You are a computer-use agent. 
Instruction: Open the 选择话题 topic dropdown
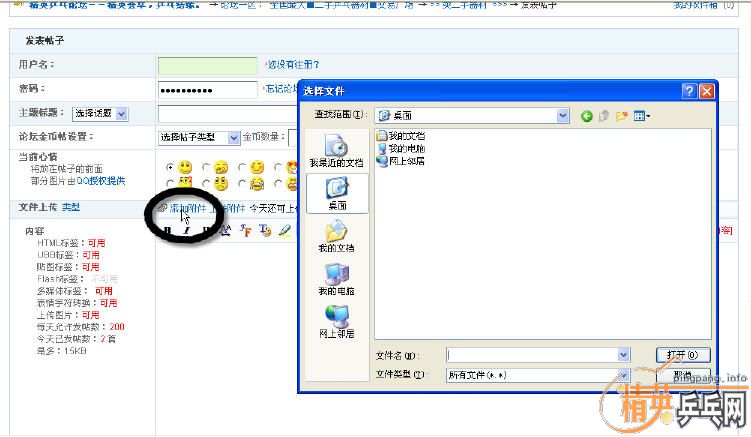tap(100, 114)
